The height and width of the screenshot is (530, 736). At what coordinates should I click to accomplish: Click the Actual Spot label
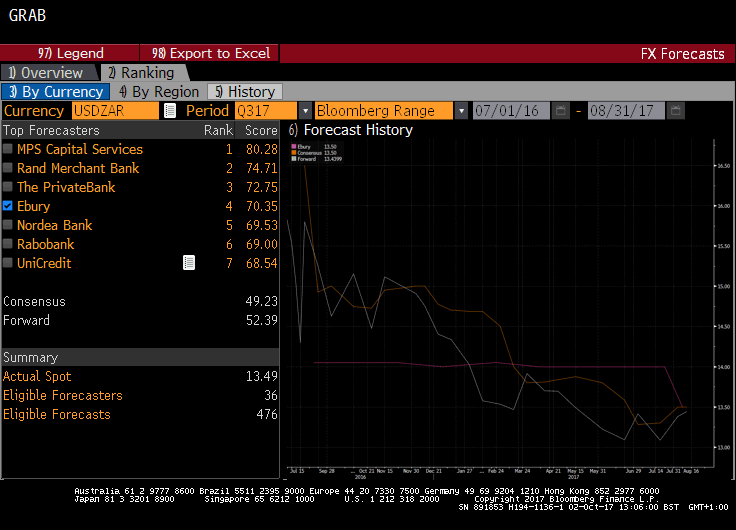pos(37,376)
